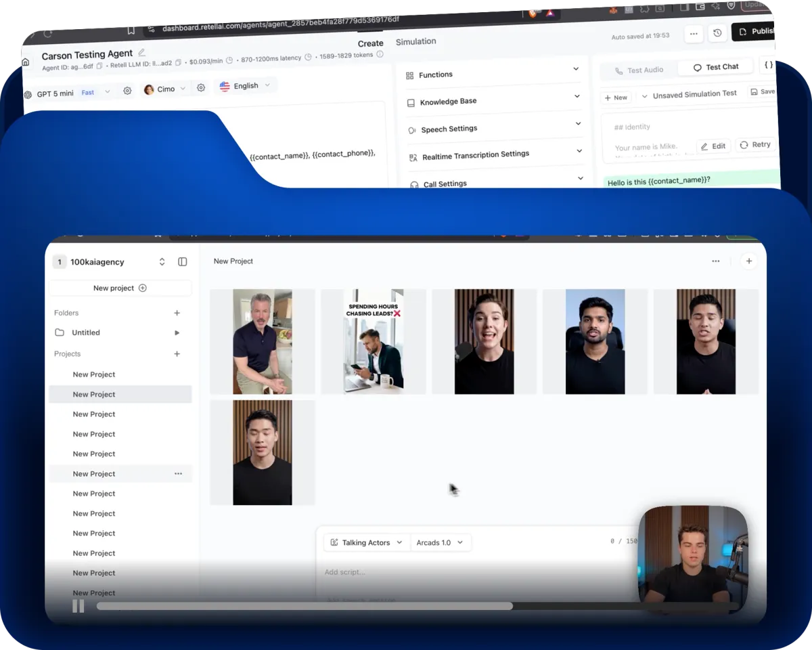Image resolution: width=812 pixels, height=650 pixels.
Task: Open three-dots menu on hovered New Project row
Action: click(179, 474)
